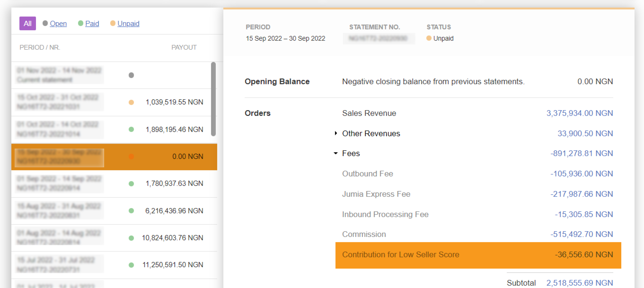Viewport: 644px width, 288px height.
Task: Collapse the Fees section arrow
Action: (336, 153)
